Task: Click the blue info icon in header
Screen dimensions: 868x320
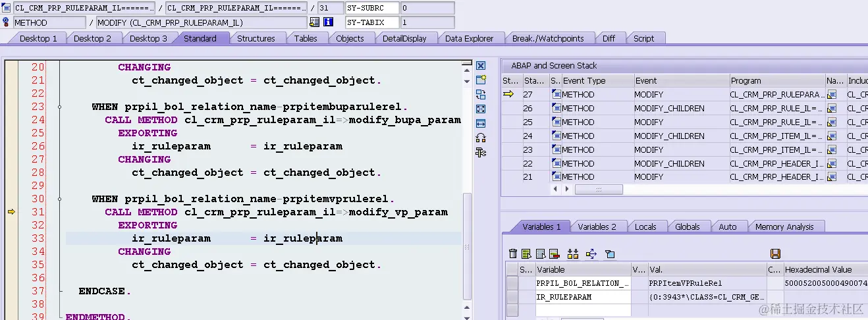Action: tap(328, 22)
